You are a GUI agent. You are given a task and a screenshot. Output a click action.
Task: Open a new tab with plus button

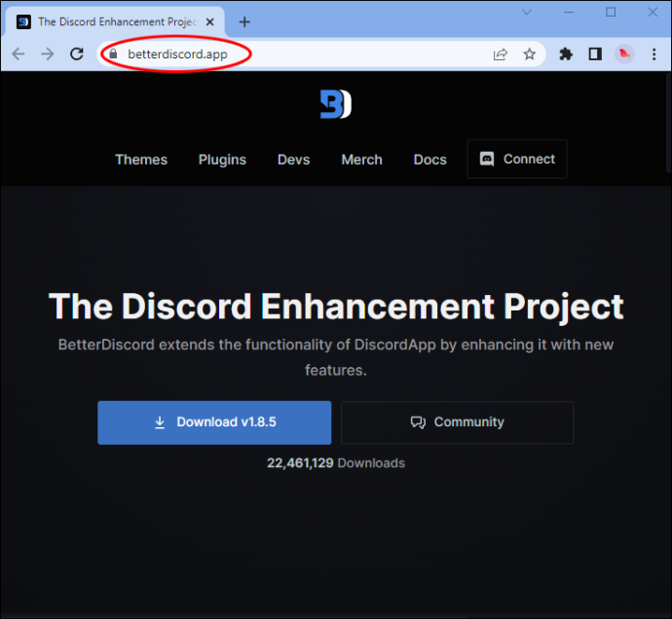click(244, 21)
